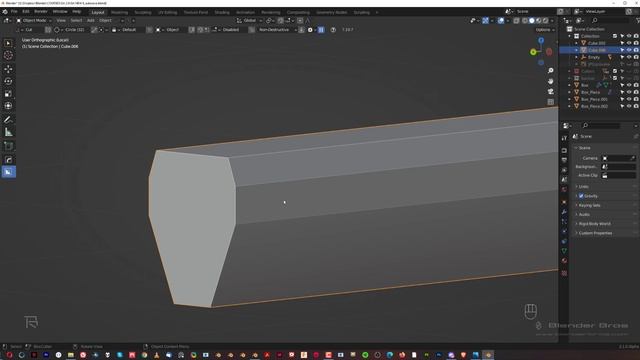The height and width of the screenshot is (360, 640).
Task: Open the Render properties tab
Action: (564, 151)
